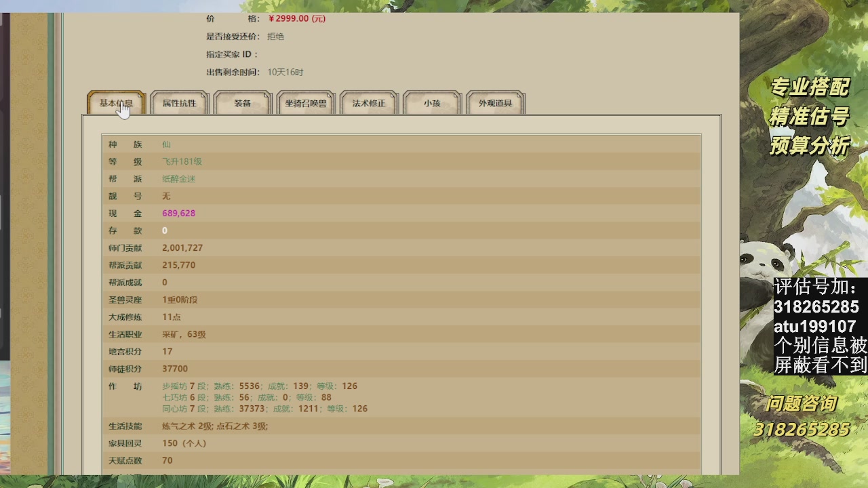The height and width of the screenshot is (488, 868).
Task: Select 师门贡献 value 2,001,727
Action: (182, 248)
